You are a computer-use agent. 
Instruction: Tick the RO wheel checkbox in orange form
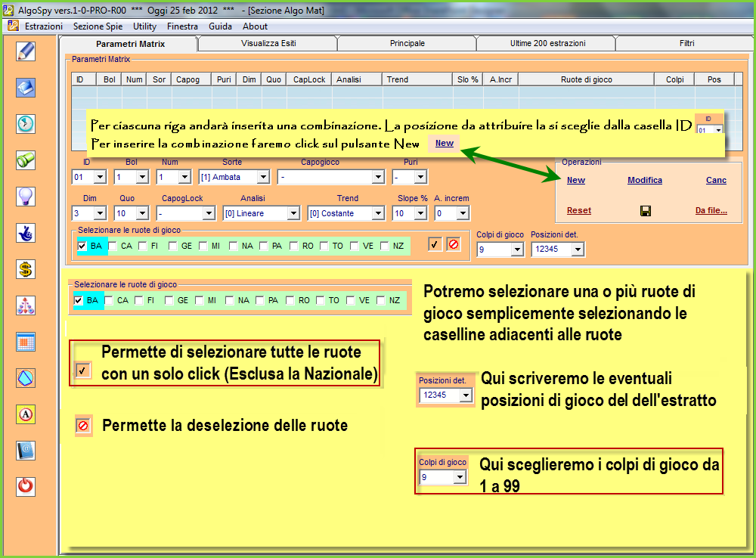(293, 246)
